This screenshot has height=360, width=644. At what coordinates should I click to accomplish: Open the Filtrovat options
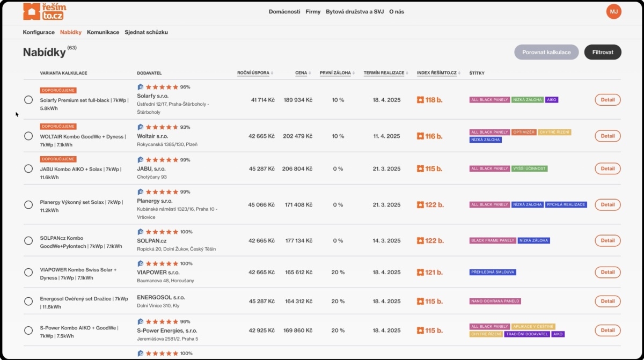point(603,52)
